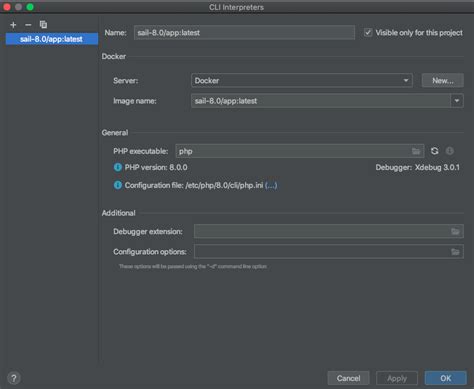Click the Debugger: Xdebug 3.0.1 text
Image resolution: width=474 pixels, height=389 pixels.
coord(418,167)
